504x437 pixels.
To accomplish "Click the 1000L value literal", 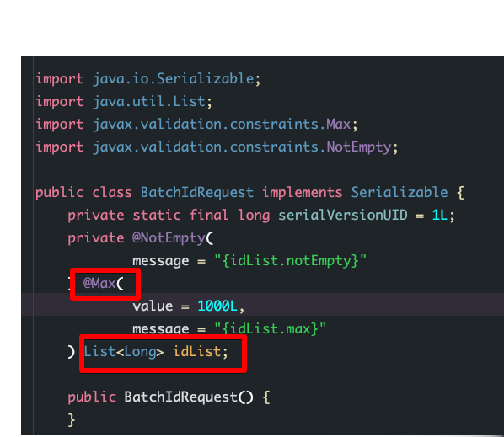I will coord(217,306).
